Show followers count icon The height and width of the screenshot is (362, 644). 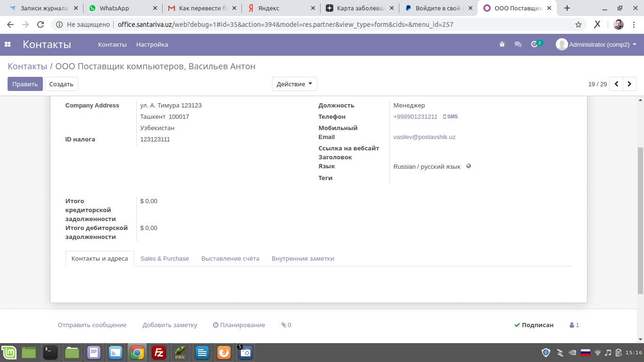click(x=574, y=325)
